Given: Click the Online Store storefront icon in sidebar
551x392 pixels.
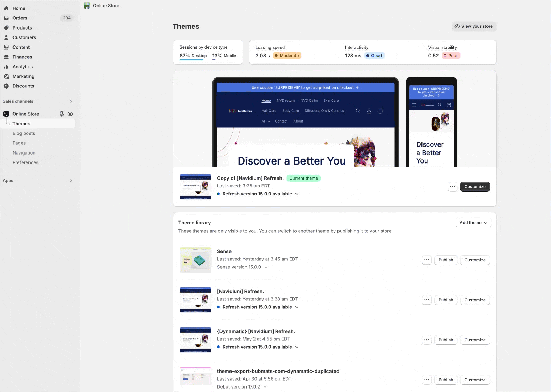Looking at the screenshot, I should tap(6, 114).
